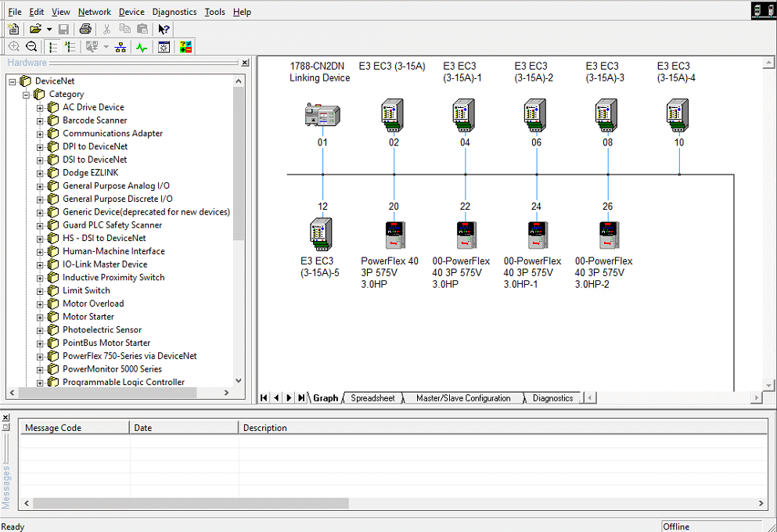Screen dimensions: 777x532
Task: Switch to the Graph tab
Action: [326, 397]
